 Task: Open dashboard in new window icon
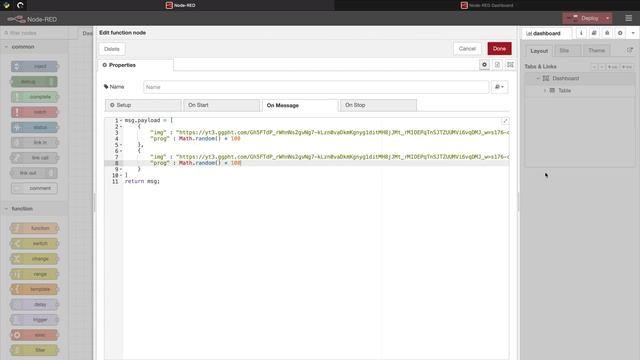[x=630, y=50]
